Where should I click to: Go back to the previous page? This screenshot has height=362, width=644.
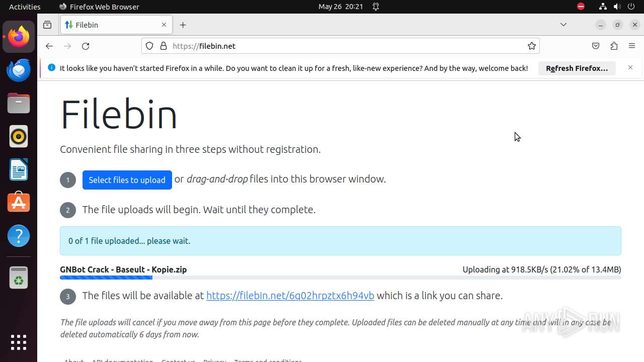pos(49,46)
